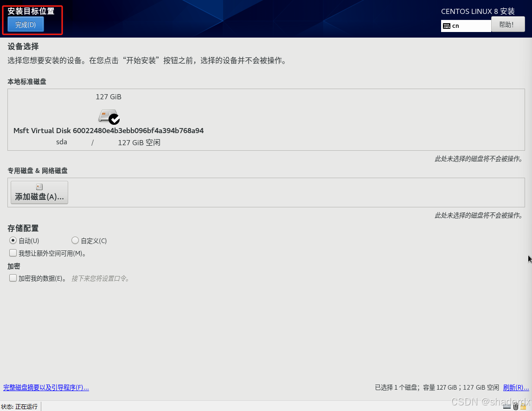The width and height of the screenshot is (532, 411).
Task: Click the small disk icon on 添加磁盘 button
Action: [39, 186]
